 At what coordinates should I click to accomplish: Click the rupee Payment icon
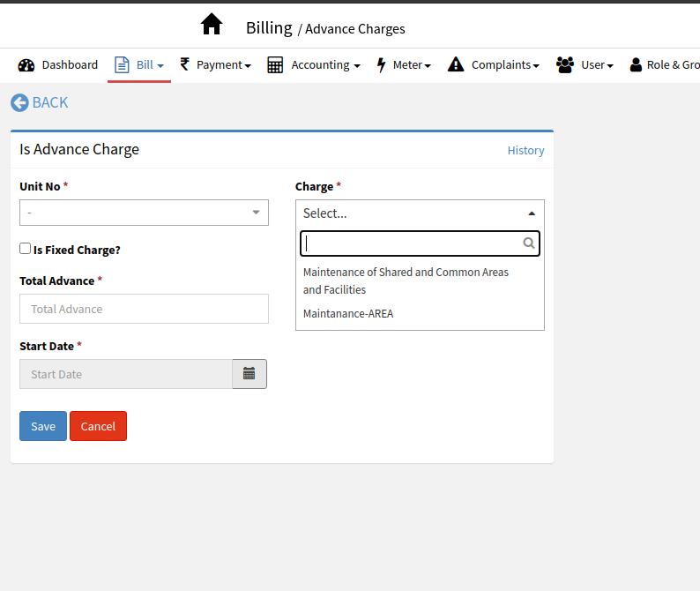[185, 64]
